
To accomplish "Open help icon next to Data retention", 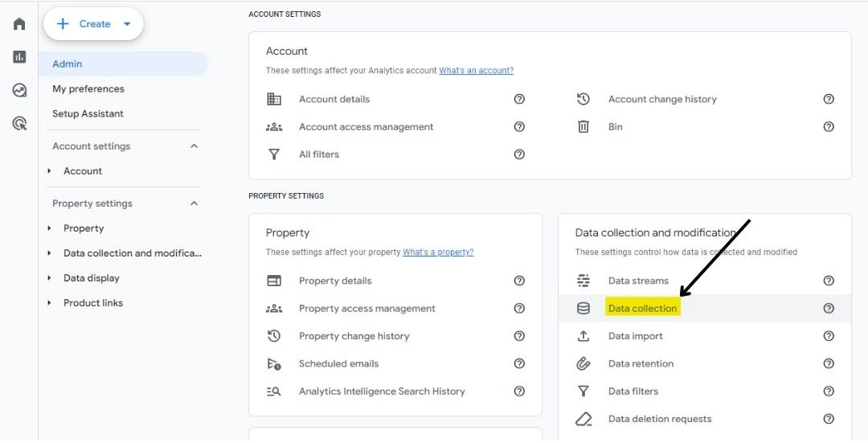I will click(x=829, y=364).
